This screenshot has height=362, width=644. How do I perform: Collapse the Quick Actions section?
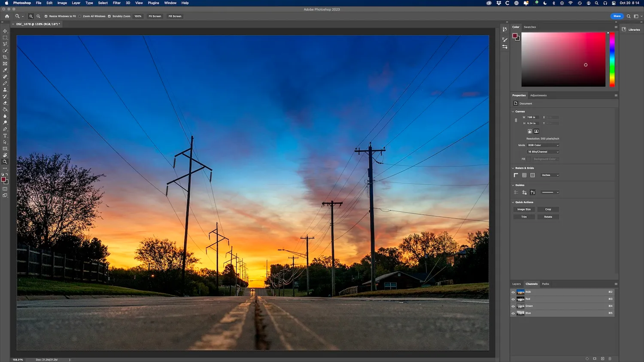[x=513, y=202]
